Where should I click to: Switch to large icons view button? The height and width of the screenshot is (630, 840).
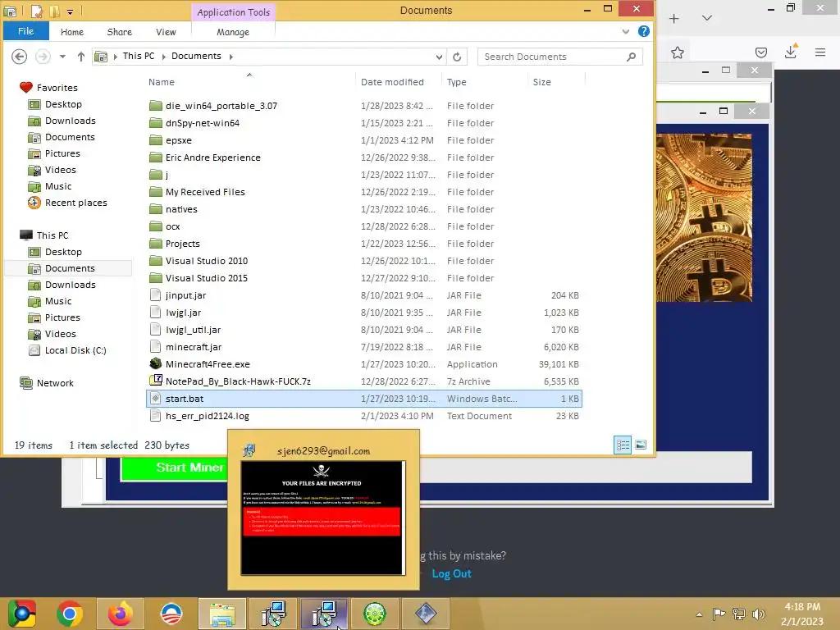(641, 445)
